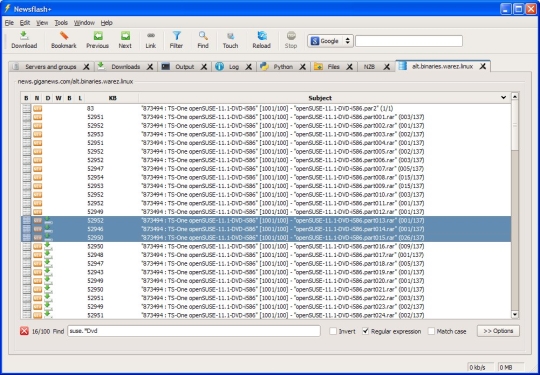Image resolution: width=540 pixels, height=375 pixels.
Task: Click the web search input field
Action: click(409, 41)
